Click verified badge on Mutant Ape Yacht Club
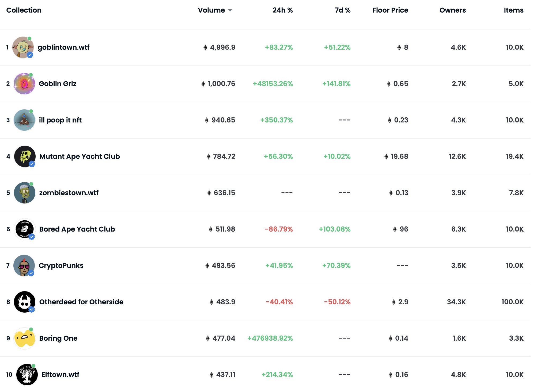This screenshot has width=537, height=392. 32,164
